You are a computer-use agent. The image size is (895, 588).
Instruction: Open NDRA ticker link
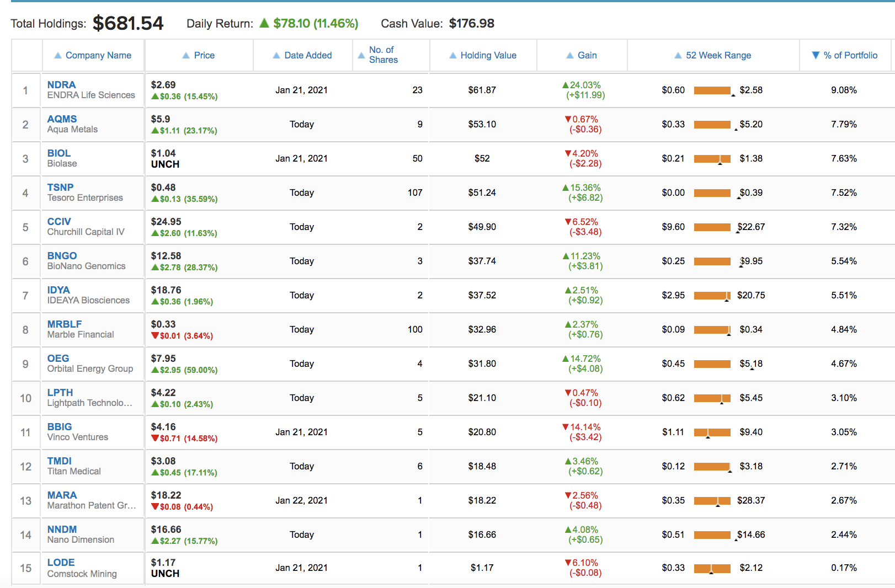click(61, 85)
